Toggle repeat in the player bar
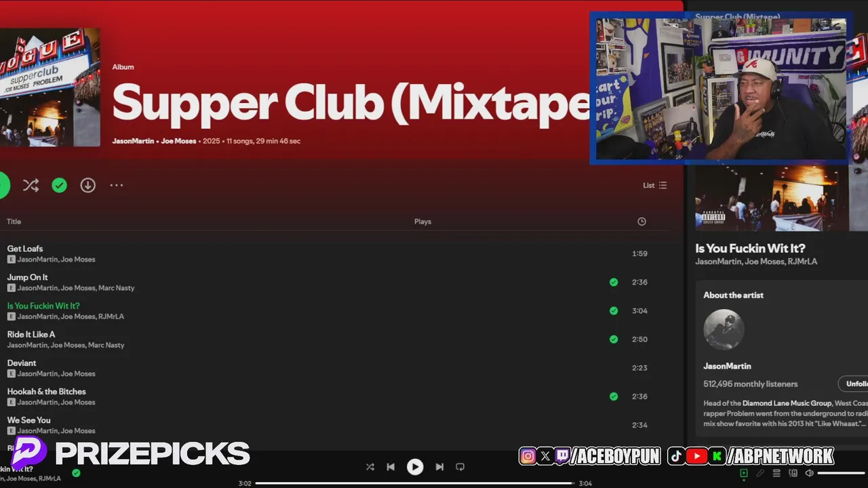This screenshot has height=488, width=868. point(460,467)
